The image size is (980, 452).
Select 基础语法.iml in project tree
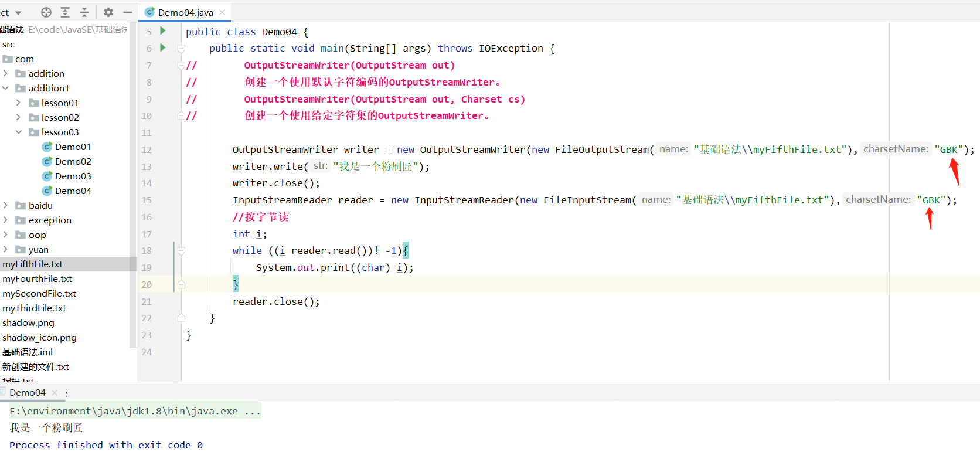[x=28, y=352]
